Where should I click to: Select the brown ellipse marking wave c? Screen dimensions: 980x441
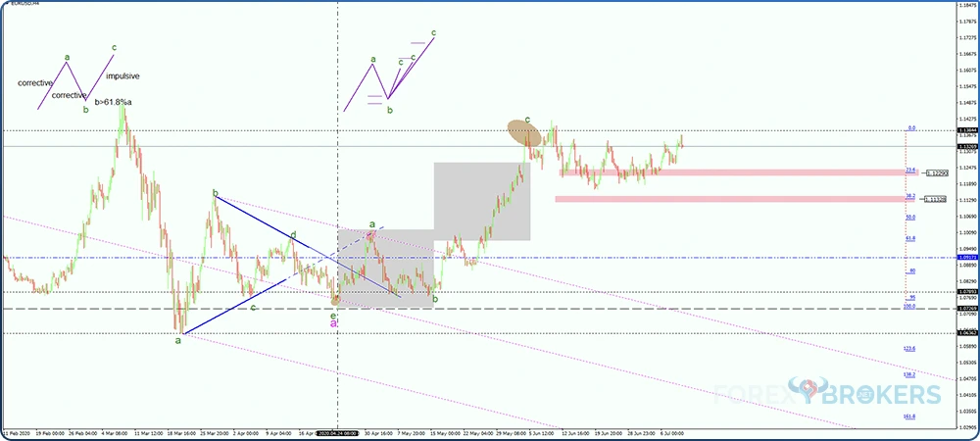(x=524, y=131)
